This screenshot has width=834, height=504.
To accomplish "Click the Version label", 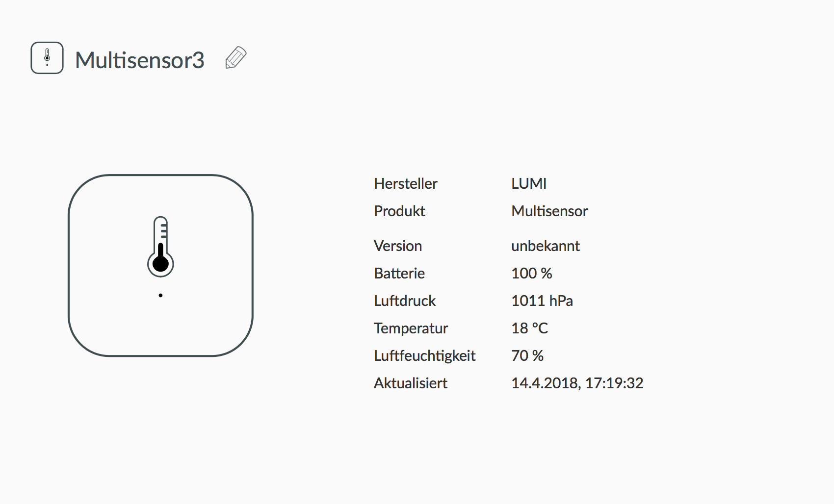I will pyautogui.click(x=398, y=246).
